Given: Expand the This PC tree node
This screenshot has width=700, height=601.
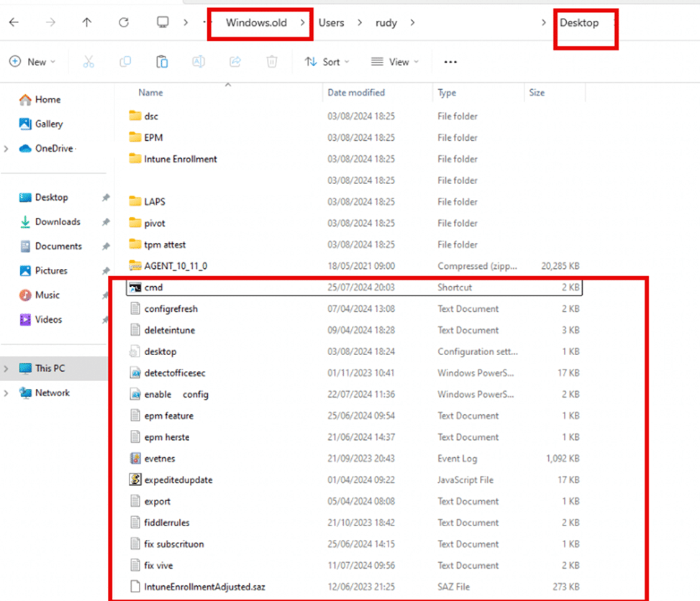Looking at the screenshot, I should click(6, 369).
